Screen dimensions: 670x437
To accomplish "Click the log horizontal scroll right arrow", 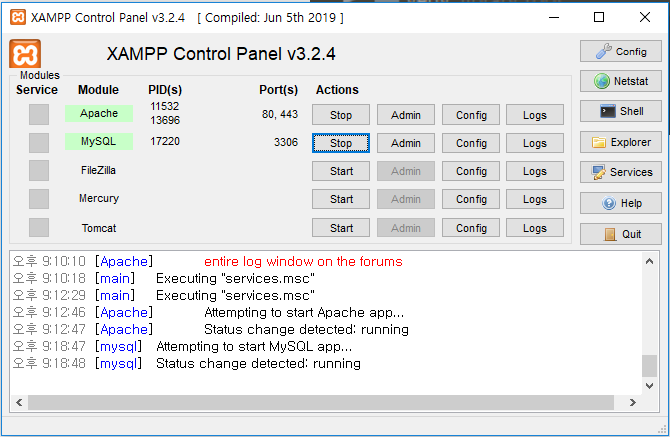I will click(633, 402).
